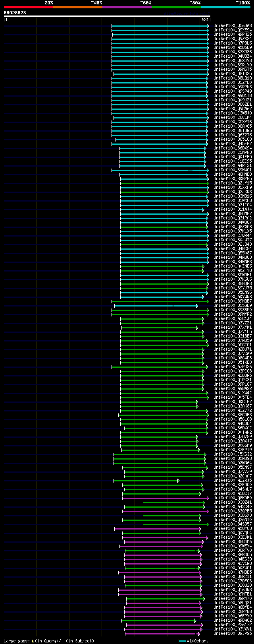Select the UniRef100_B0BYP5 label
The height and width of the screenshot is (644, 254).
[x=233, y=178]
